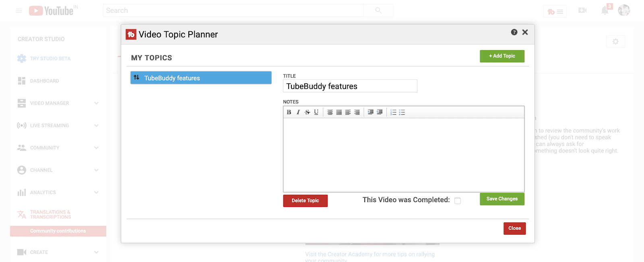
Task: Decrease indent in the notes editor
Action: (380, 112)
